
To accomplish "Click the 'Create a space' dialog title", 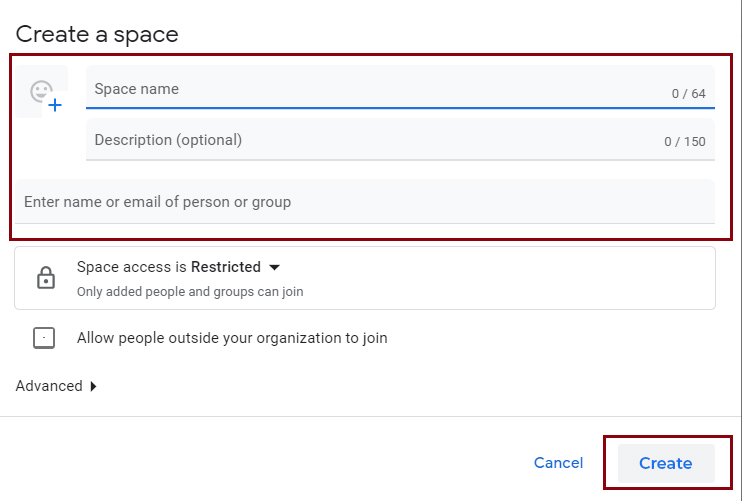I will pyautogui.click(x=97, y=34).
